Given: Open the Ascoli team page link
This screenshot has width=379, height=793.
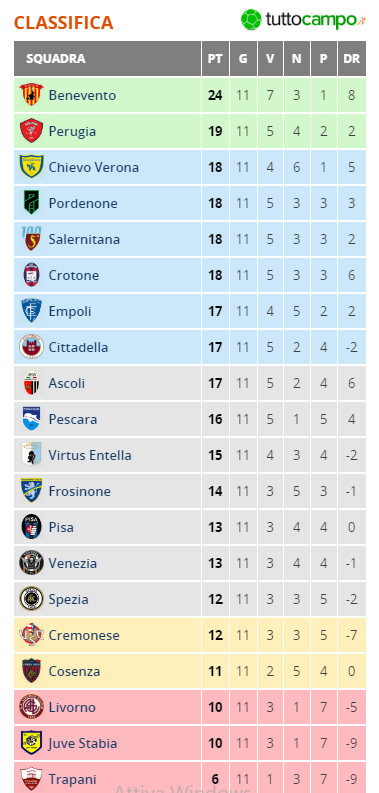Looking at the screenshot, I should (67, 383).
